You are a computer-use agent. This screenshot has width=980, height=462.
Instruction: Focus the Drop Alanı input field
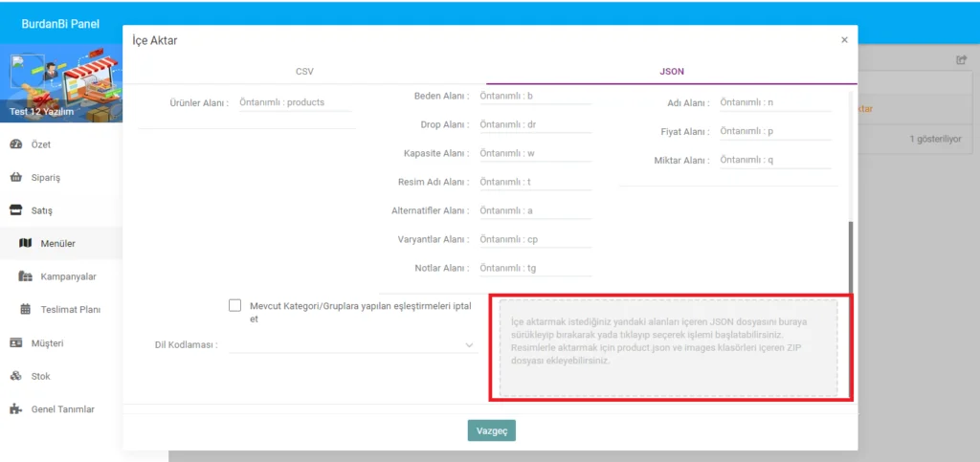(536, 124)
